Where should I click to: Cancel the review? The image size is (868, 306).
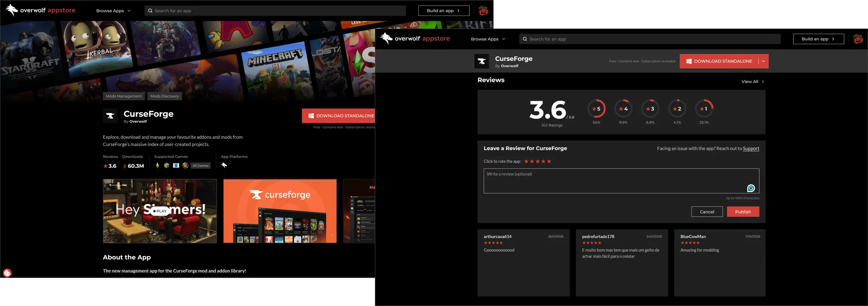[707, 212]
